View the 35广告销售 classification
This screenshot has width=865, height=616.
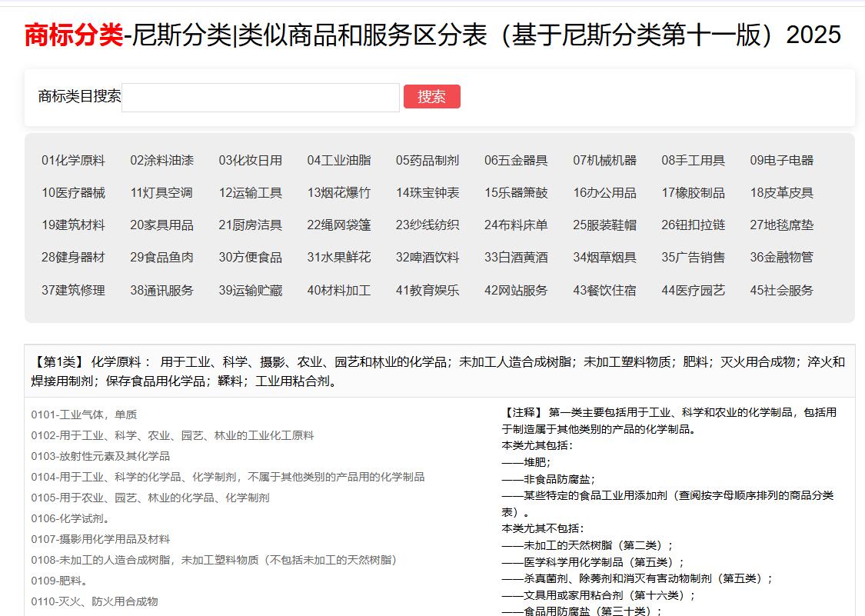pyautogui.click(x=693, y=257)
